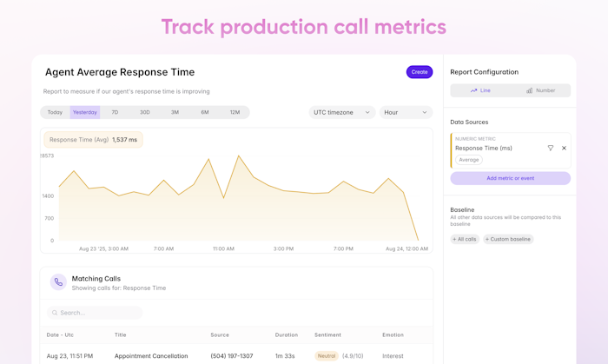608x364 pixels.
Task: Open the UTC timezone dropdown
Action: 342,112
